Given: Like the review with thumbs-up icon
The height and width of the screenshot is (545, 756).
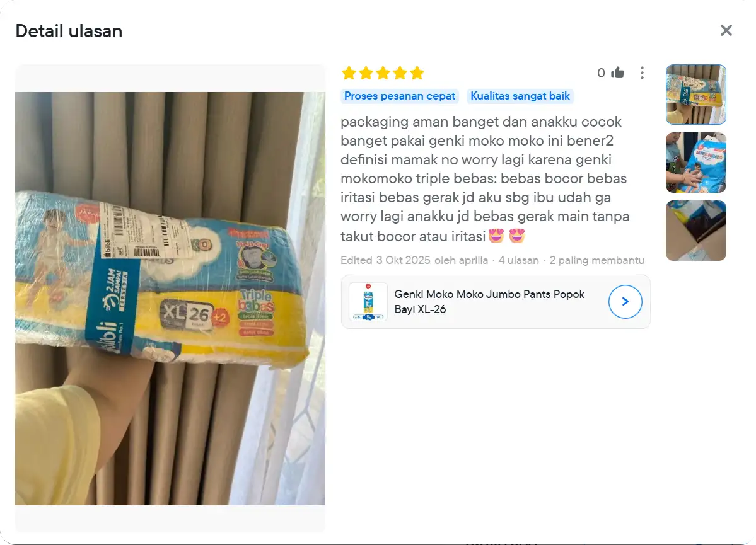Looking at the screenshot, I should coord(618,72).
